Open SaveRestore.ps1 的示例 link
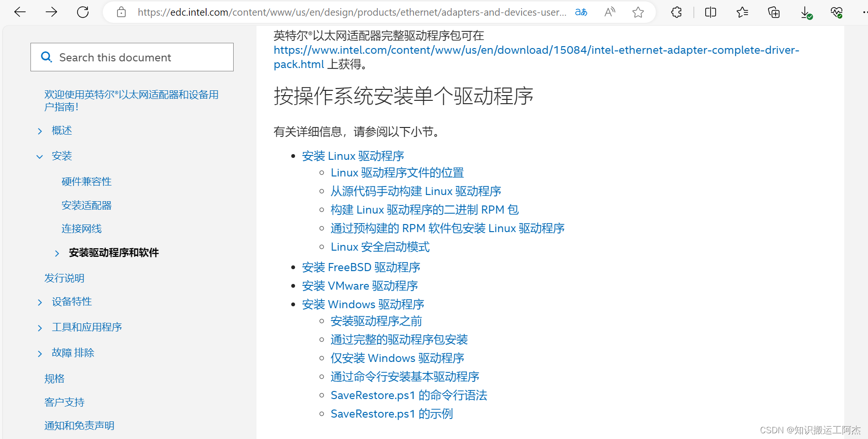868x439 pixels. click(392, 414)
